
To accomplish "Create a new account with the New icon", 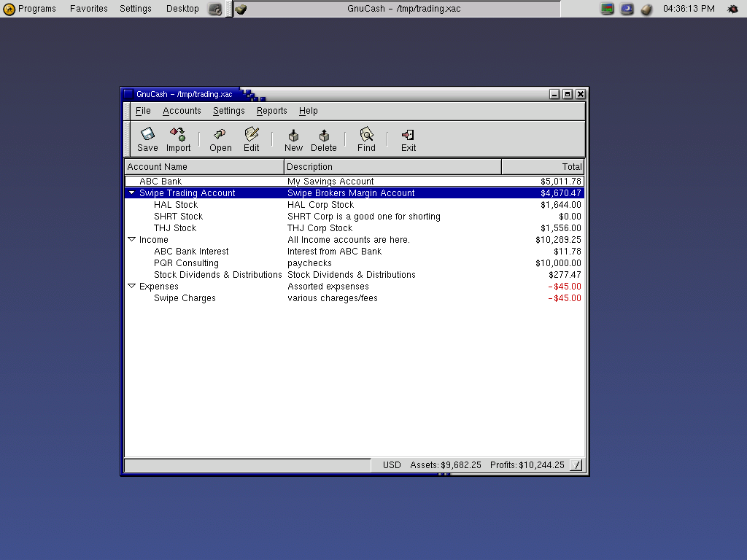I will coord(293,139).
